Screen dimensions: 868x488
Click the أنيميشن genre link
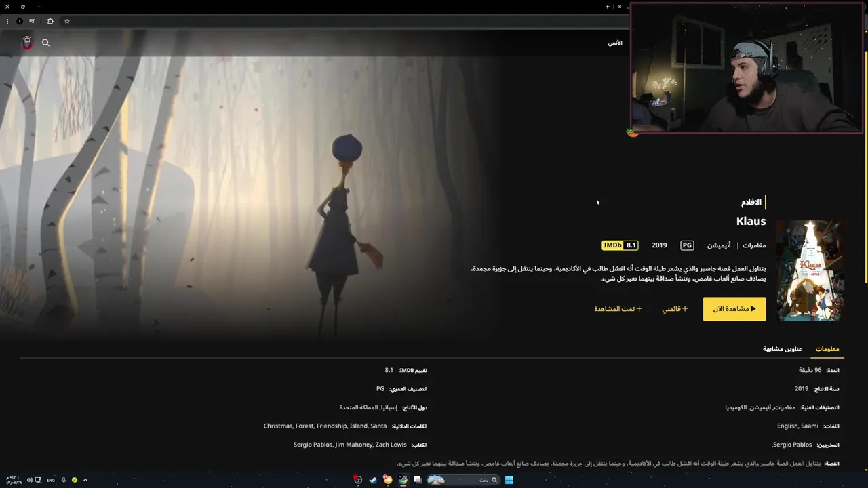[x=719, y=245]
